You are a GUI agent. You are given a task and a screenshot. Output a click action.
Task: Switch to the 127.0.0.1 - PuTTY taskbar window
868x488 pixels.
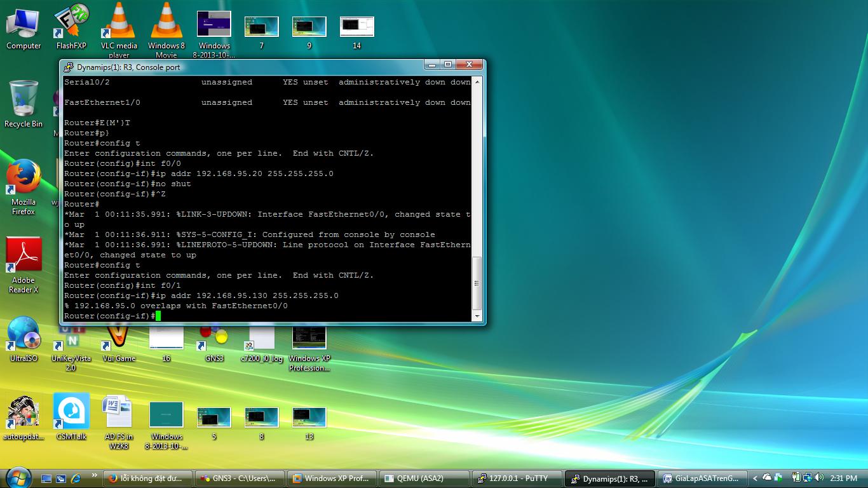point(517,478)
